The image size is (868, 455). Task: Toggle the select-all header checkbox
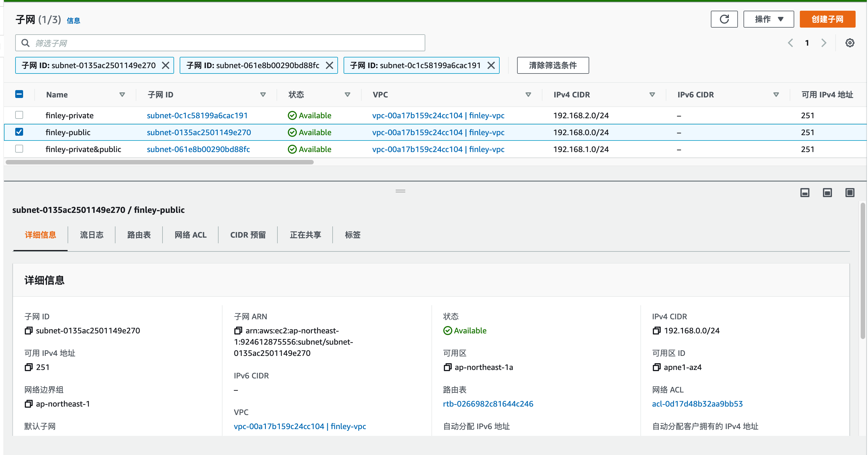19,94
